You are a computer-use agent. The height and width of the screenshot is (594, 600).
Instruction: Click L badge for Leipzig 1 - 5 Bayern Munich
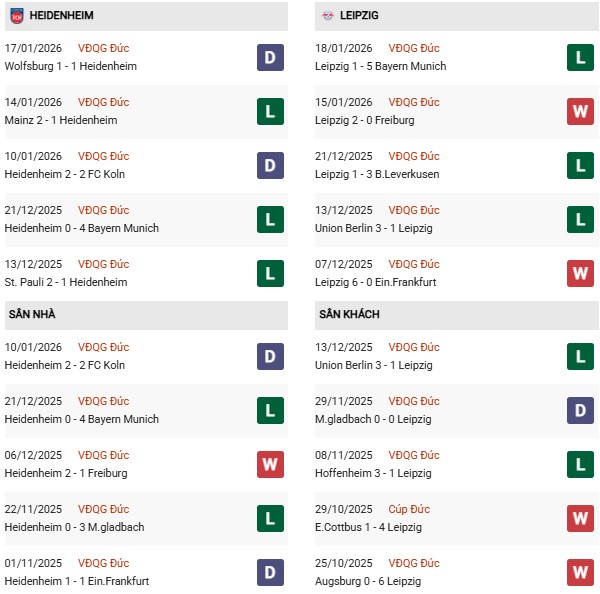(580, 58)
